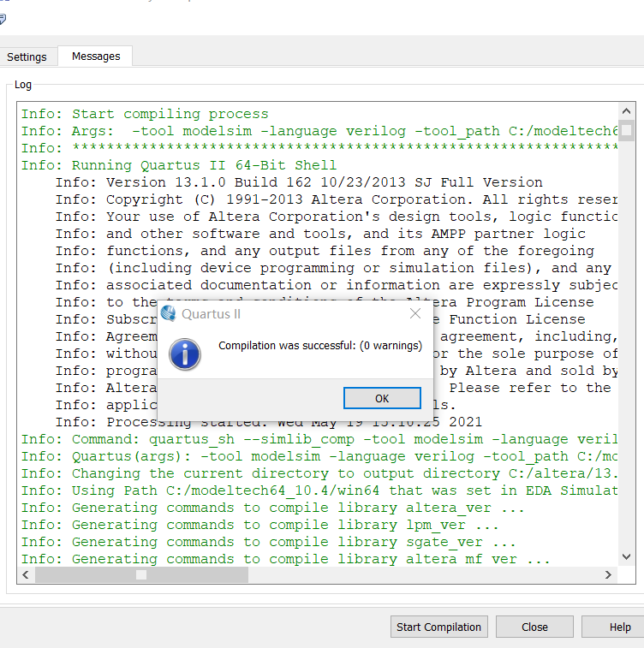Click the log's scroll up arrow
Screen dimensions: 644x648
click(626, 110)
